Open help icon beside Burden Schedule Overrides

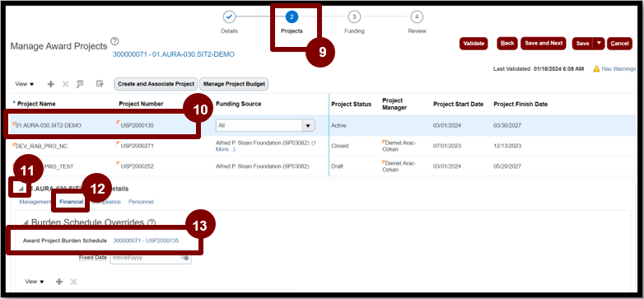pyautogui.click(x=152, y=222)
